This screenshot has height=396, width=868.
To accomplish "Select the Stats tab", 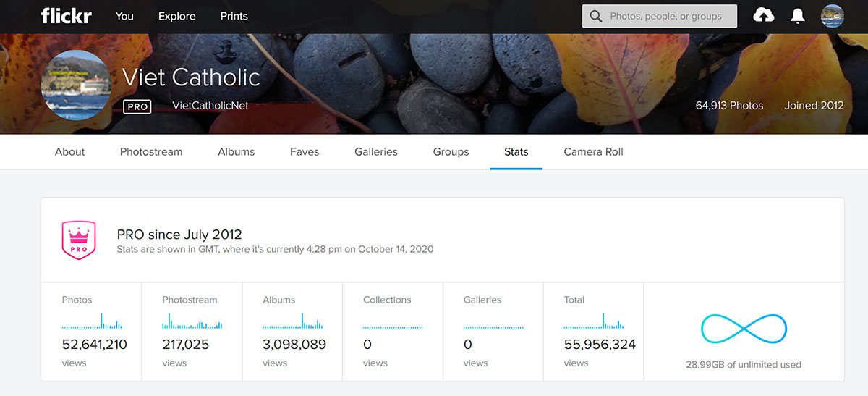I will tap(516, 152).
